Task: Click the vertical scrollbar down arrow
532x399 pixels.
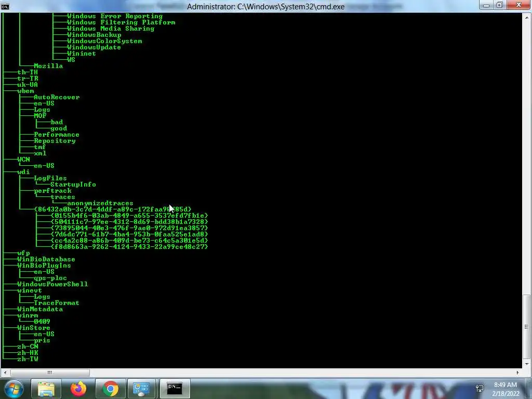Action: pyautogui.click(x=527, y=364)
